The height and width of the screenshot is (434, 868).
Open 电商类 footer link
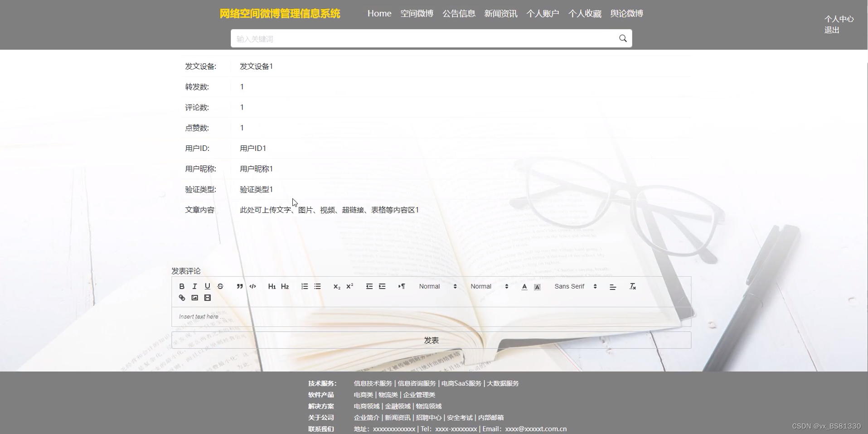[363, 395]
